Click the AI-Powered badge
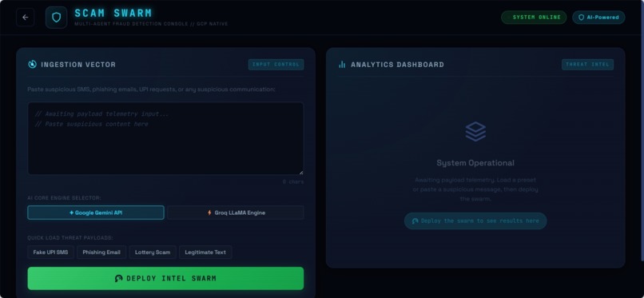644x298 pixels. 598,18
